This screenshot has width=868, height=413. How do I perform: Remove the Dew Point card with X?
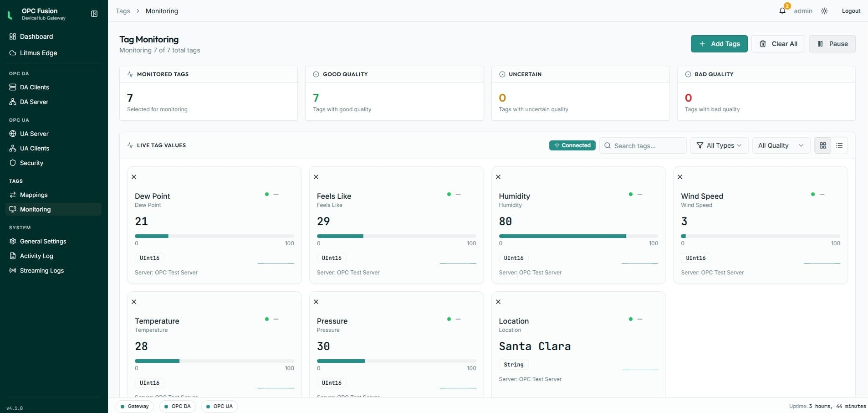[134, 177]
